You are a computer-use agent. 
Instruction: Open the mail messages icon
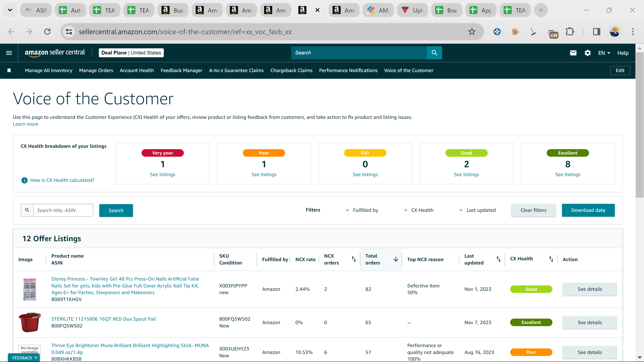click(x=573, y=53)
